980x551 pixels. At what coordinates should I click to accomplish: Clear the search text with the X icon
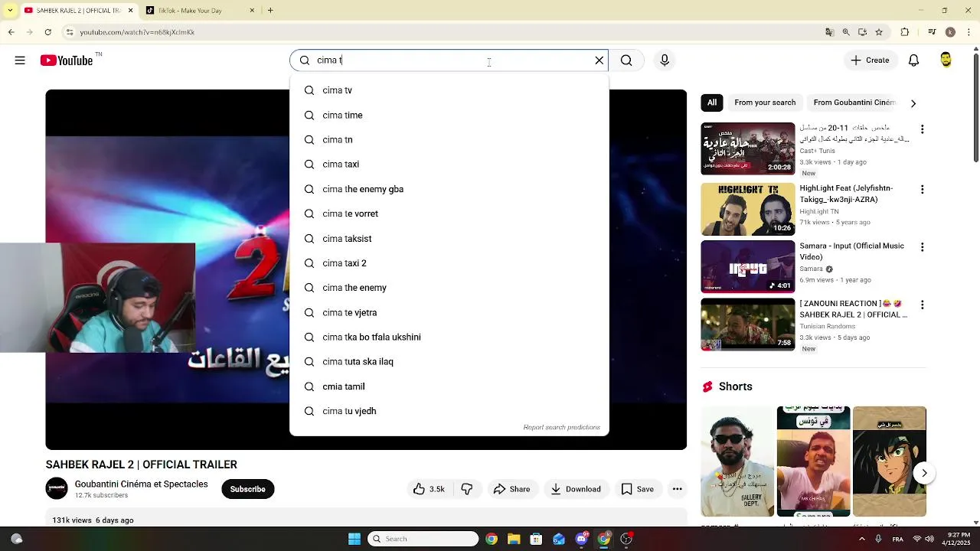tap(599, 60)
